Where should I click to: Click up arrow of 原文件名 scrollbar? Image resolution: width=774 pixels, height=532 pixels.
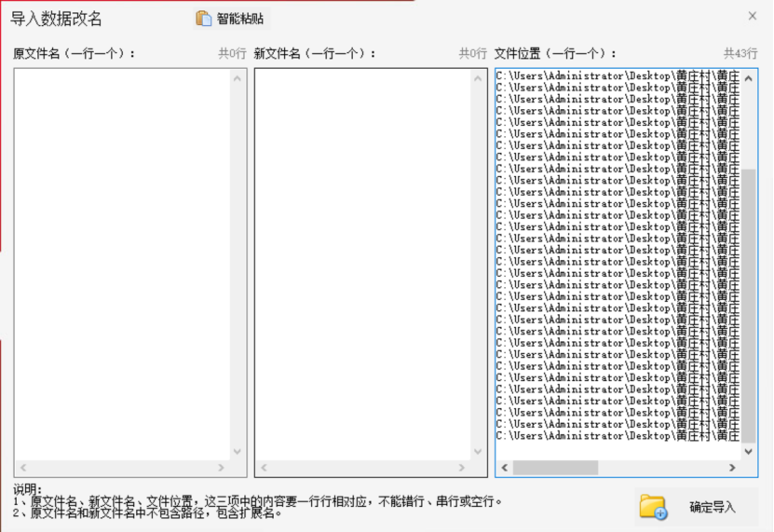click(x=238, y=78)
